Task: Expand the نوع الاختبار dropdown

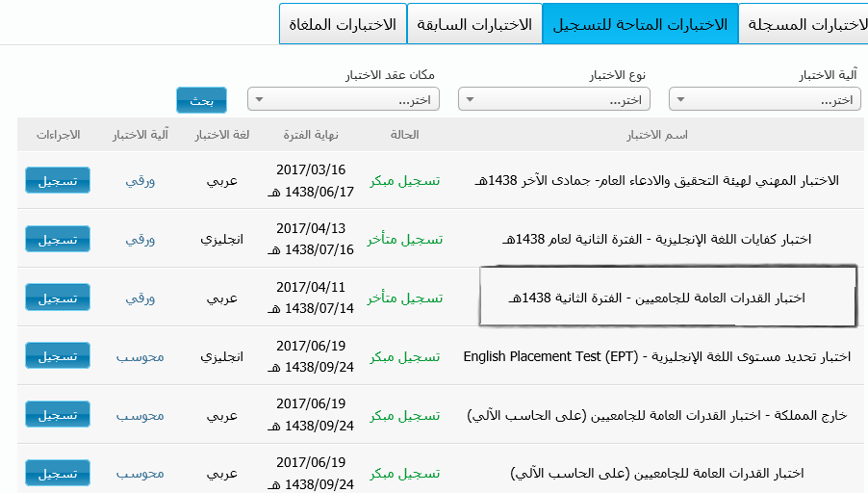Action: click(554, 99)
